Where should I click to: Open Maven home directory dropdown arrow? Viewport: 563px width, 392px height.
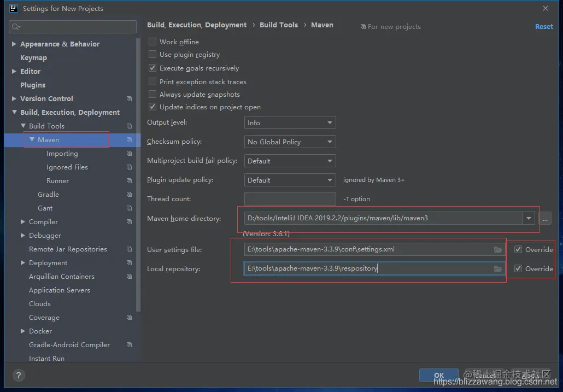[x=529, y=218]
